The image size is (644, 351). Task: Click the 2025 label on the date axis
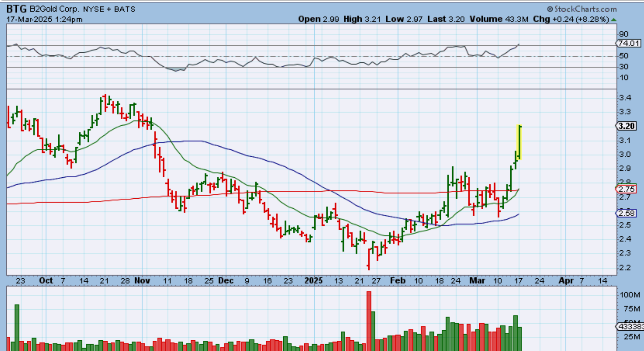point(313,281)
